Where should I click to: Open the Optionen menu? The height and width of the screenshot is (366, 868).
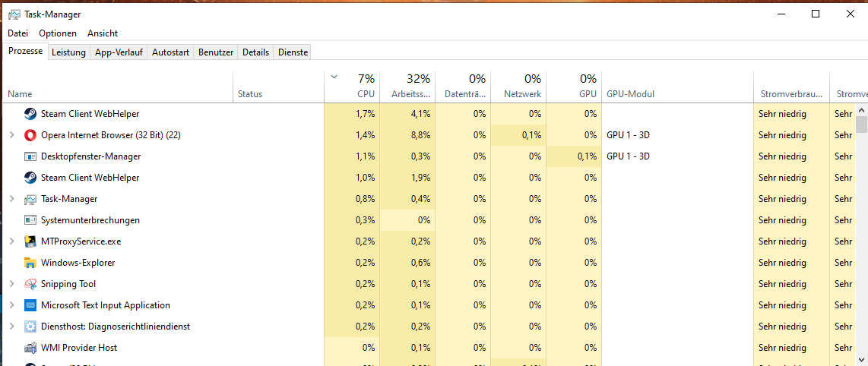coord(58,33)
